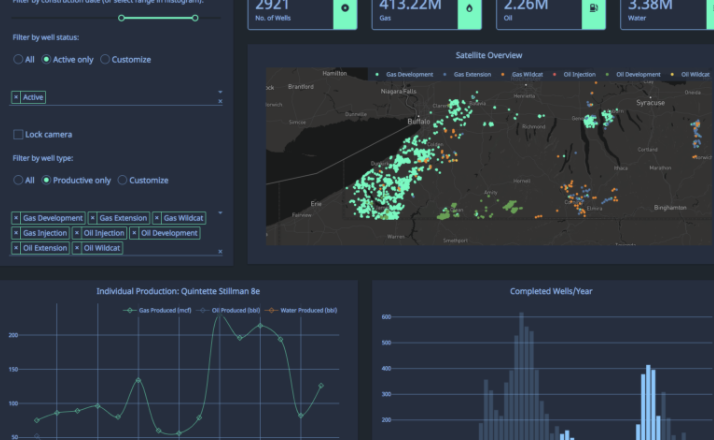Select Customize for well type filter

point(123,180)
